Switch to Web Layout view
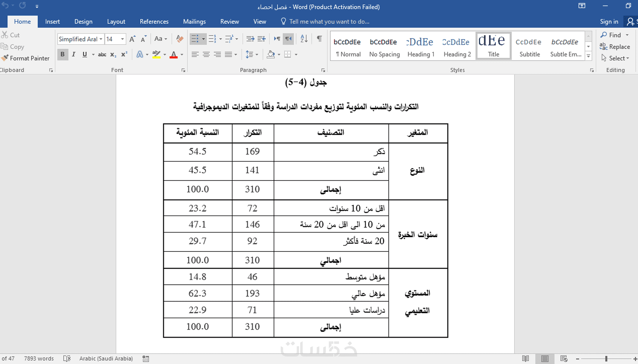 pyautogui.click(x=563, y=358)
